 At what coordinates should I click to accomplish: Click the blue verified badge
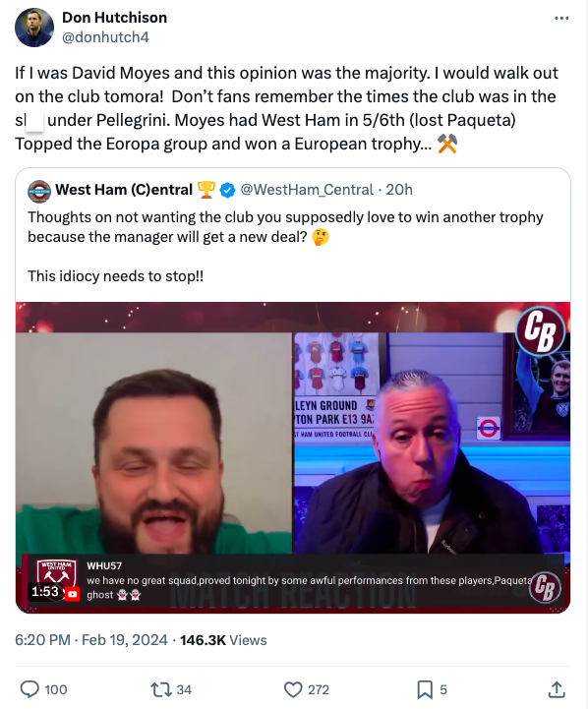click(x=227, y=191)
